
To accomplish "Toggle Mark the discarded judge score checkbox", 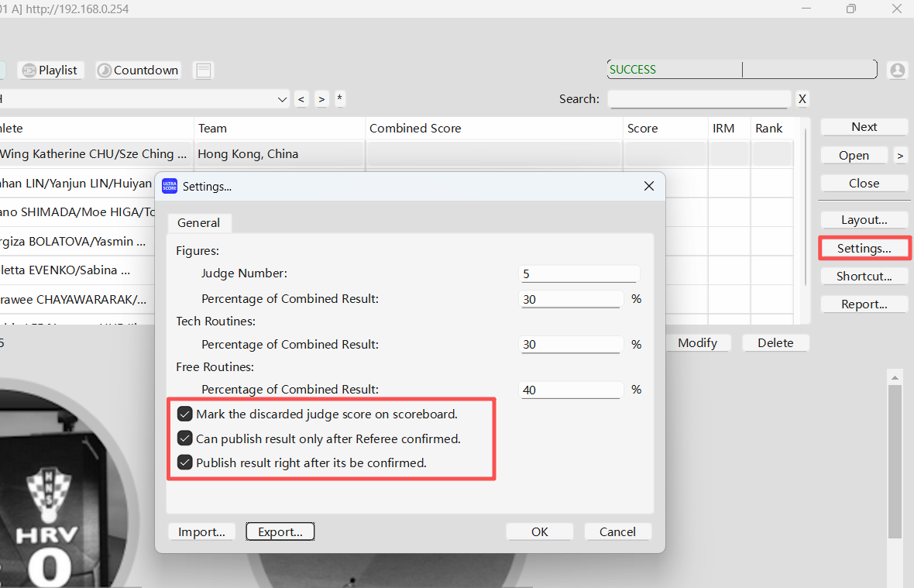I will [185, 414].
